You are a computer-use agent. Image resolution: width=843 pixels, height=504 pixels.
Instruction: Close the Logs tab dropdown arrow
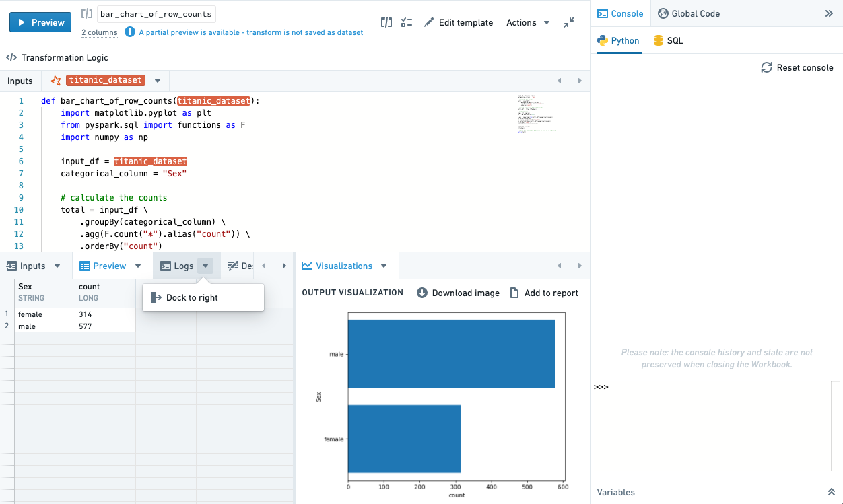[205, 266]
